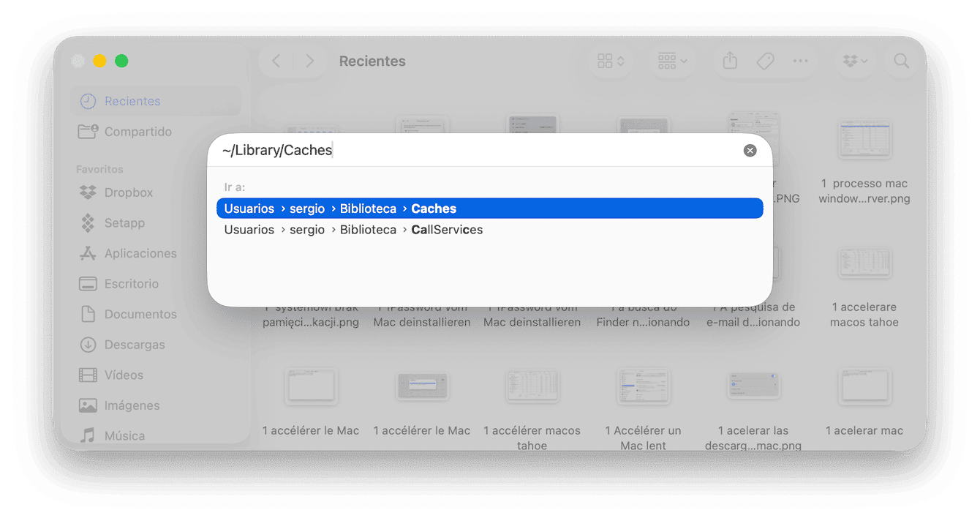Open Documentos in the sidebar
Screen dimensions: 980x521
tap(156, 314)
